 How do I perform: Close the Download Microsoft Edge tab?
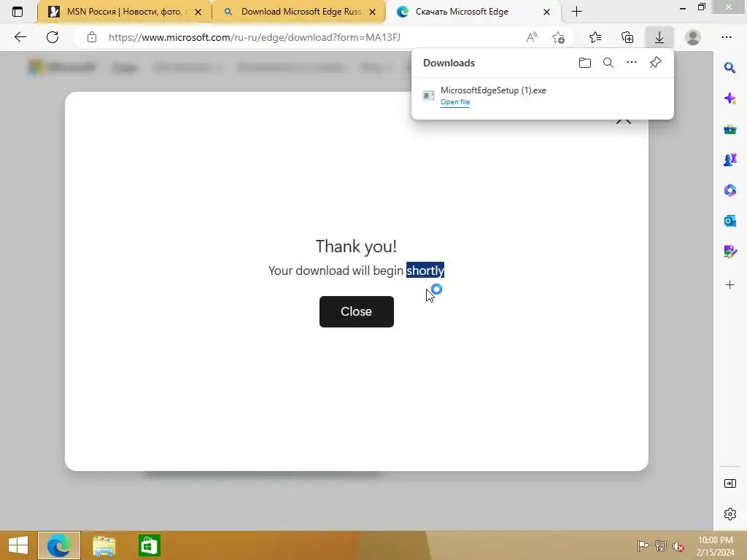373,12
